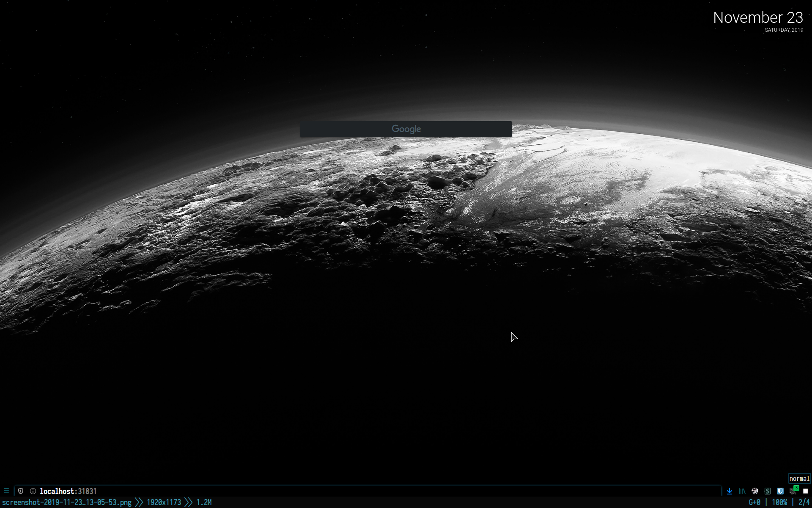The height and width of the screenshot is (508, 812).
Task: Open the downloads arrow icon
Action: pos(730,491)
